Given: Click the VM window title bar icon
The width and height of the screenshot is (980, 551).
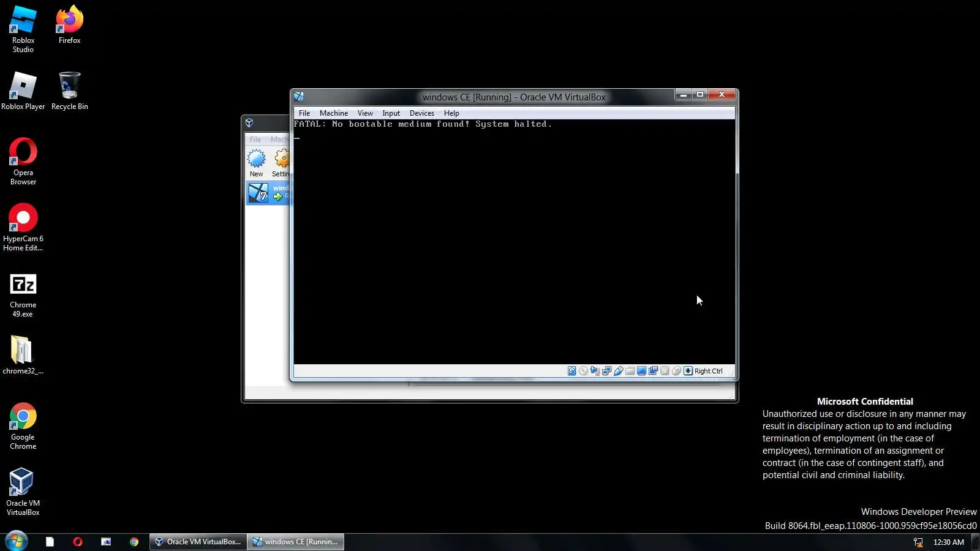Looking at the screenshot, I should pyautogui.click(x=299, y=97).
